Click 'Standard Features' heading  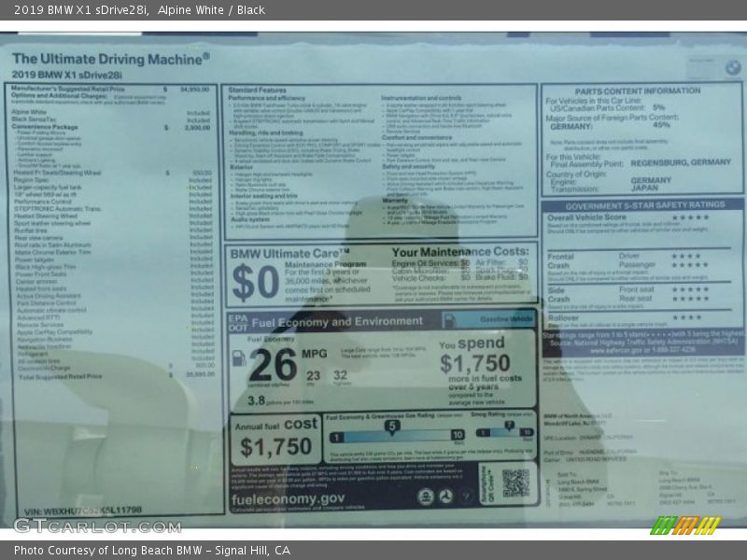click(x=258, y=90)
